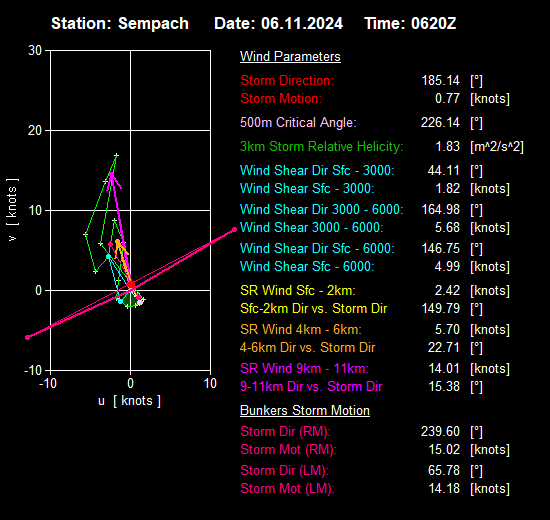
Task: Click the 185.14 storm direction value
Action: [x=440, y=80]
